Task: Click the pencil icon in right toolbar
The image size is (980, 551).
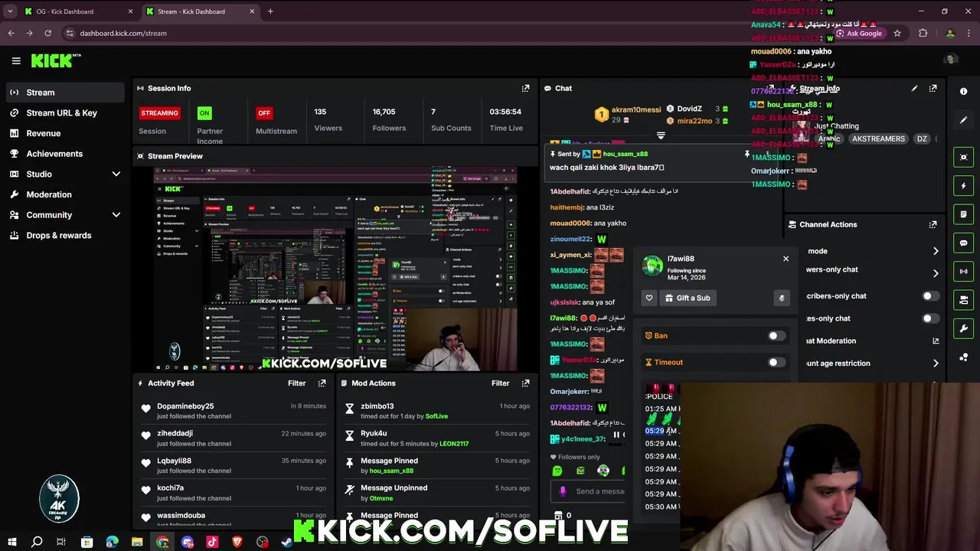Action: tap(963, 120)
